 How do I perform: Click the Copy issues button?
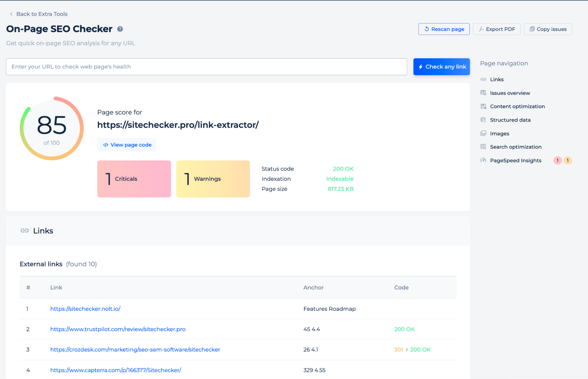click(548, 29)
